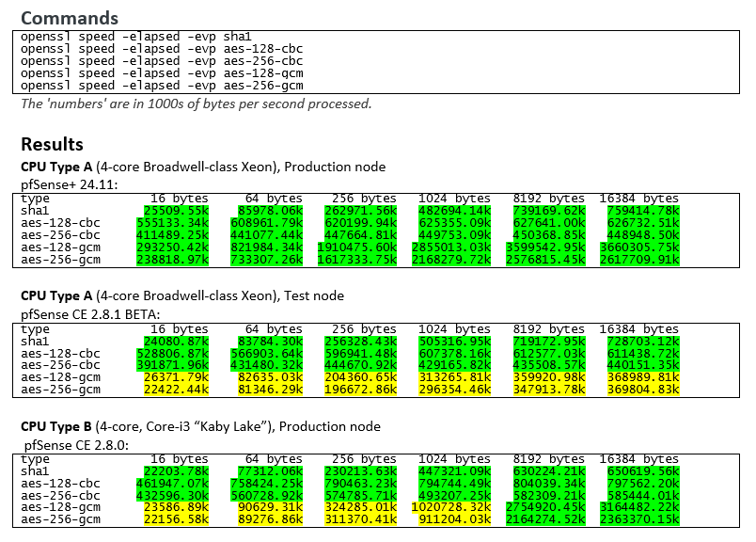Click yellow value 22422.44k for aes-256-gcm
The image size is (756, 542).
(x=176, y=390)
